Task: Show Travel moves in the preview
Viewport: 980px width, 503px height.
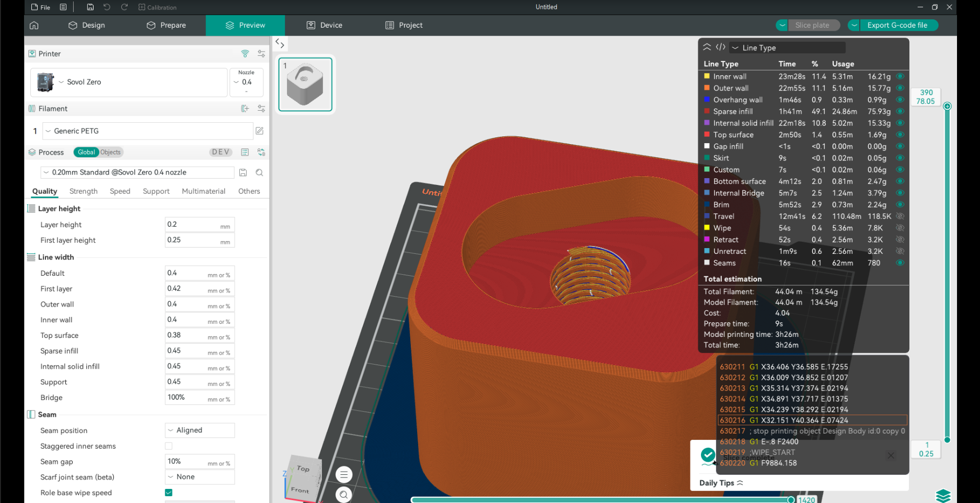Action: point(900,216)
